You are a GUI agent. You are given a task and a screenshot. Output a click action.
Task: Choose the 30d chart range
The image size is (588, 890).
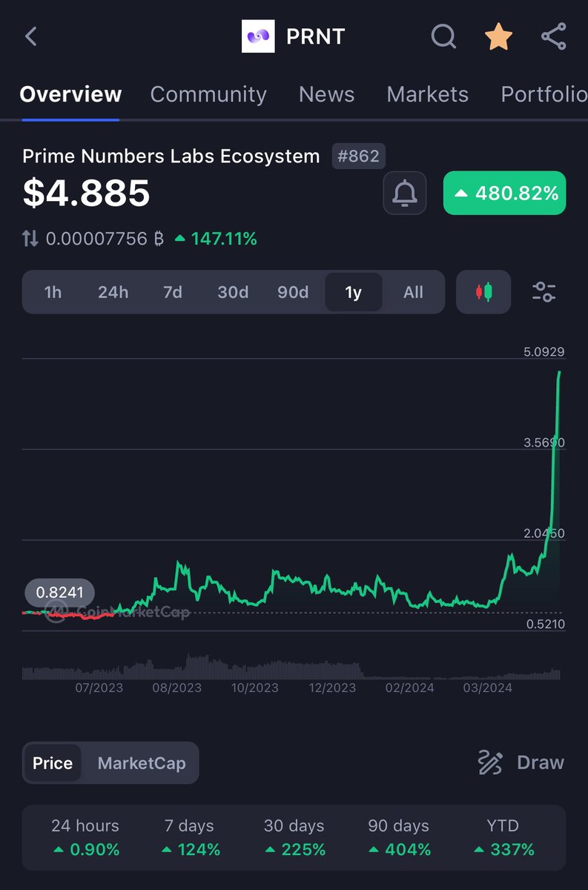233,292
